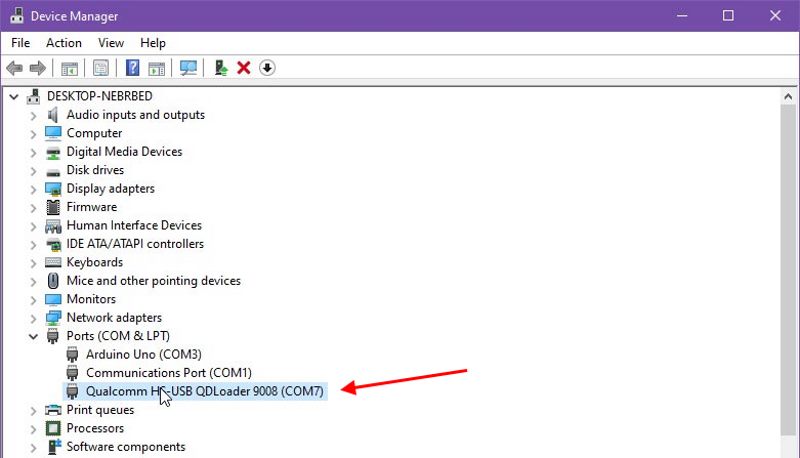Select the Firmware tree item label
Viewport: 800px width, 458px height.
(92, 207)
